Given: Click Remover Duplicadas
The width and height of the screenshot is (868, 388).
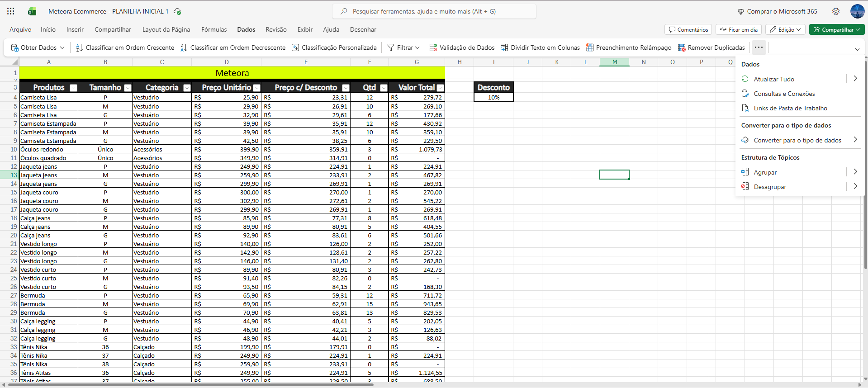Looking at the screenshot, I should 711,47.
